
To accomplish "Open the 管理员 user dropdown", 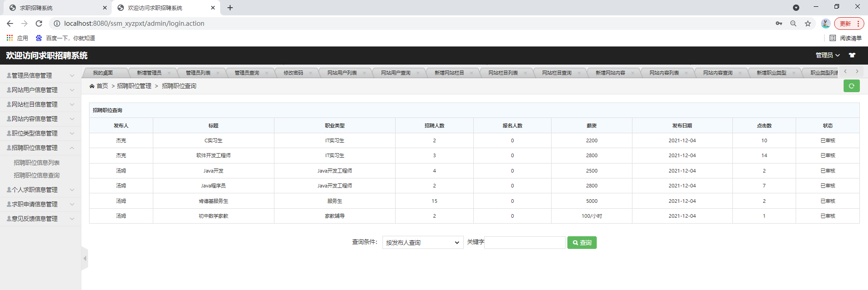I will click(x=828, y=55).
